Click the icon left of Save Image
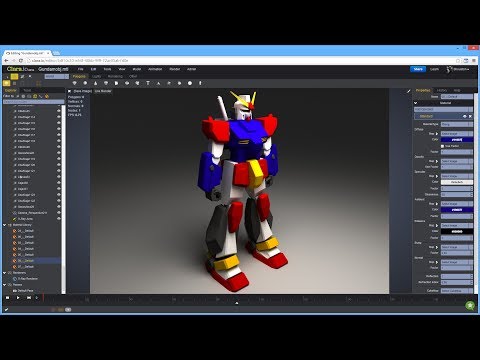The height and width of the screenshot is (360, 480). pyautogui.click(x=70, y=91)
